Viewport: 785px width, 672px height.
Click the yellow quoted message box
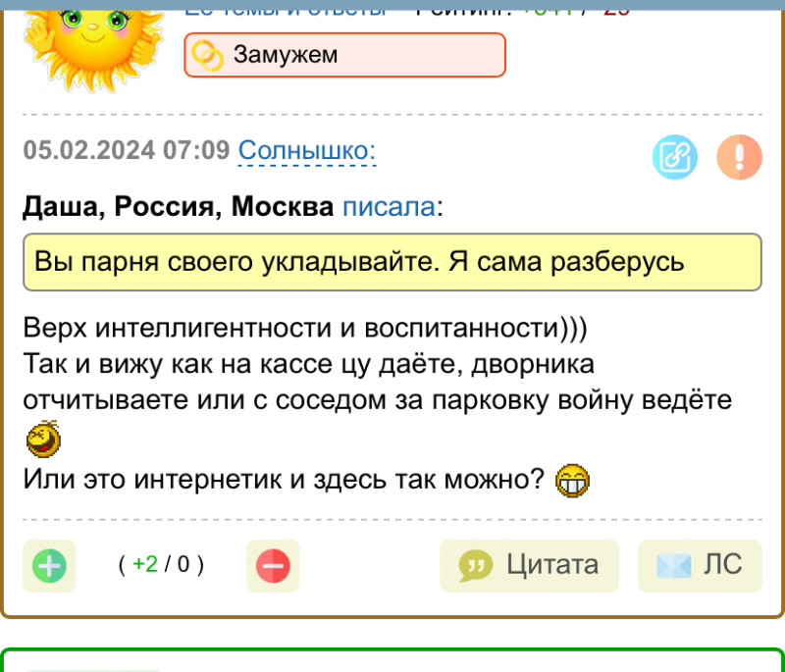point(392,263)
